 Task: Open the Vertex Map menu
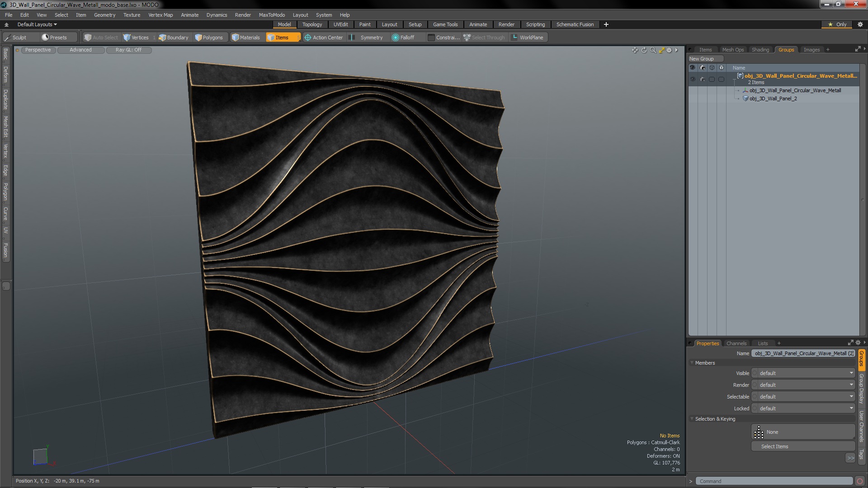pos(160,15)
